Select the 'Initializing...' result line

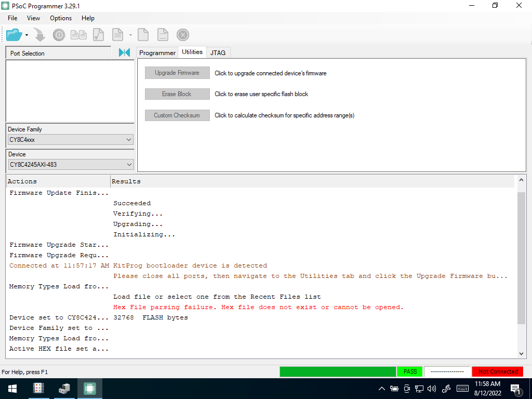[x=144, y=234]
